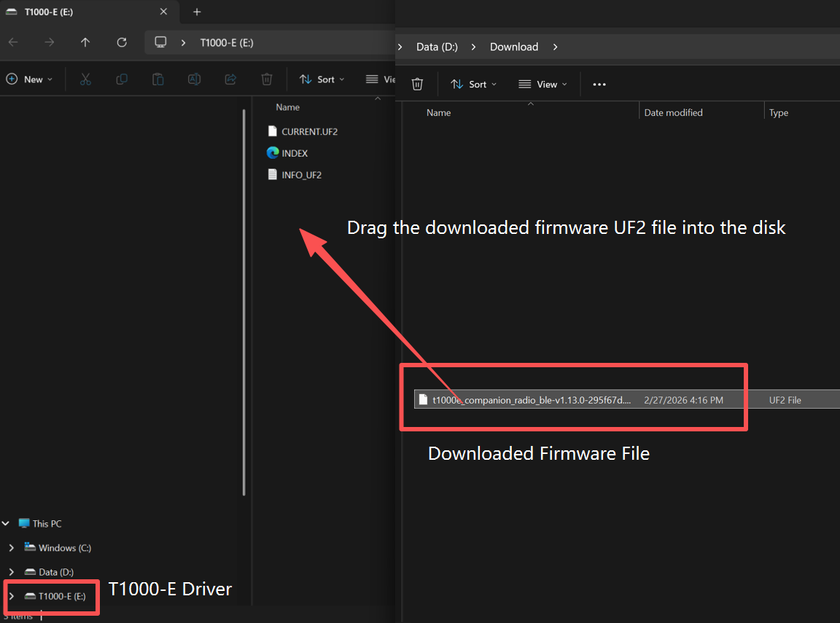Click the Rename icon in toolbar
840x623 pixels.
coord(194,79)
